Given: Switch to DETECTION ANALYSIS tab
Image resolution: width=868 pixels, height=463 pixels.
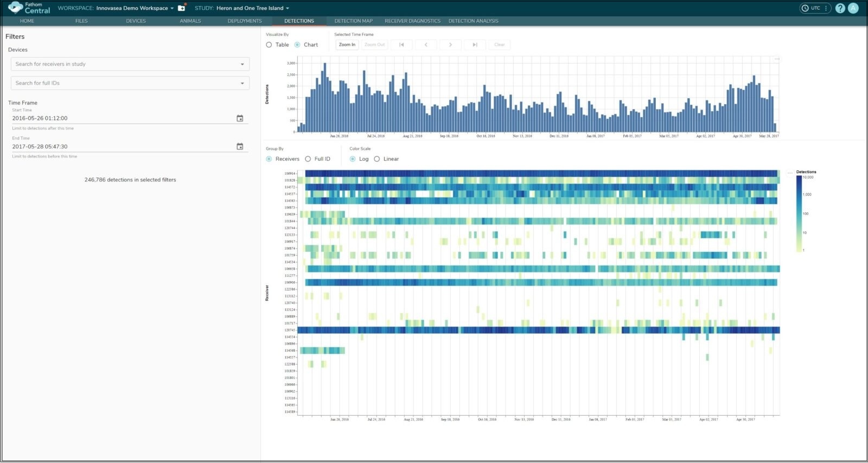Looking at the screenshot, I should tap(474, 21).
